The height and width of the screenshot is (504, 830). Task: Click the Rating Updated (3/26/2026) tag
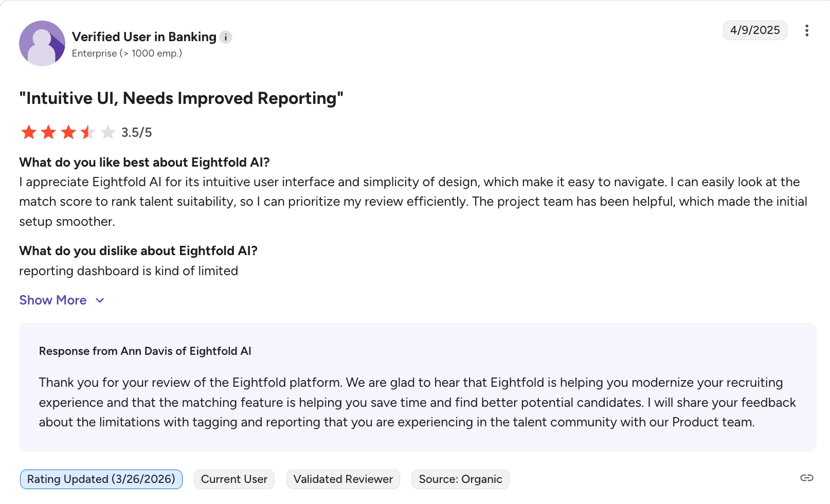coord(101,479)
